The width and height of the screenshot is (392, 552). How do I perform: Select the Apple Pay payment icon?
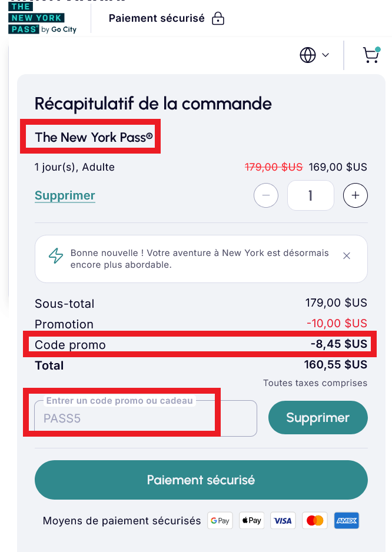(251, 520)
